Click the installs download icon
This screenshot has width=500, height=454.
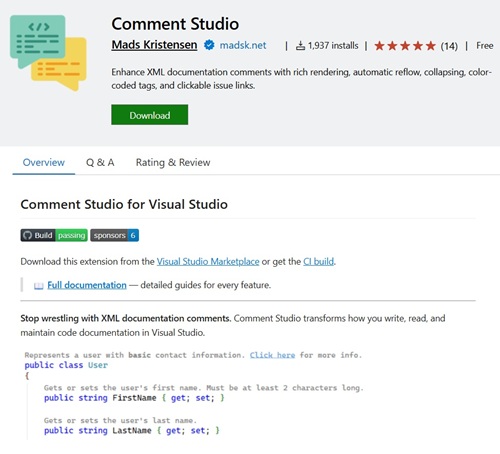(x=300, y=46)
